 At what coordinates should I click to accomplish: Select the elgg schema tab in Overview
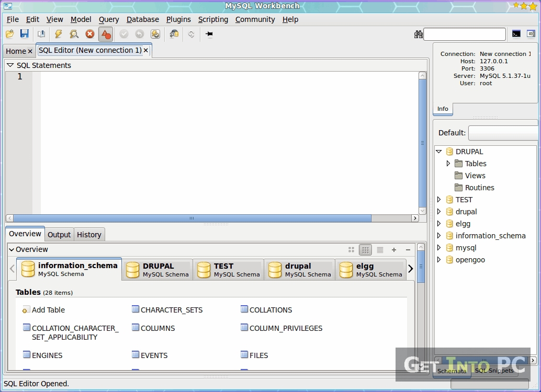(x=371, y=270)
